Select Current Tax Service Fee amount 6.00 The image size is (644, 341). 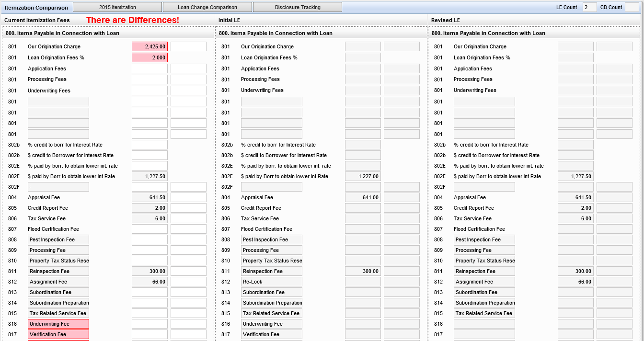point(150,218)
